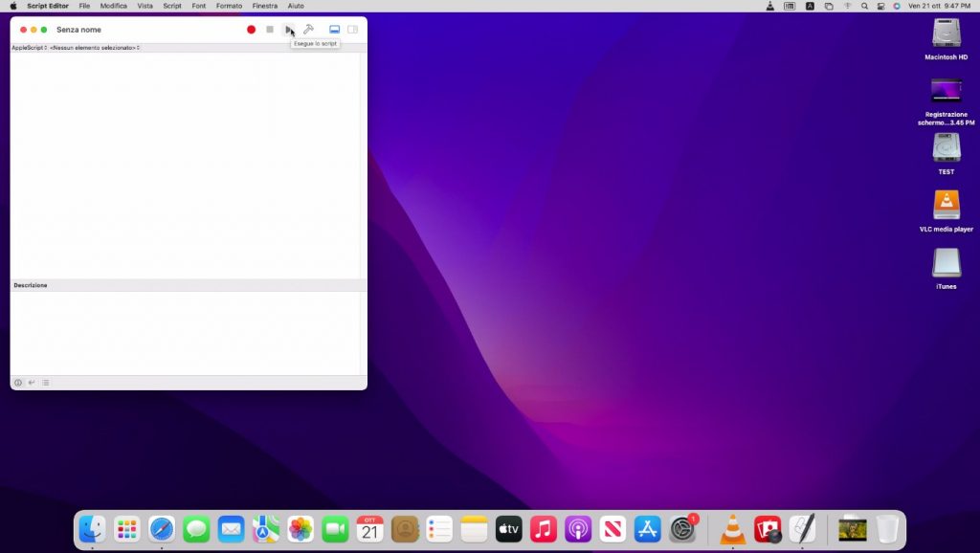The image size is (980, 553).
Task: Open Spotlight search in menu bar
Action: 864,6
